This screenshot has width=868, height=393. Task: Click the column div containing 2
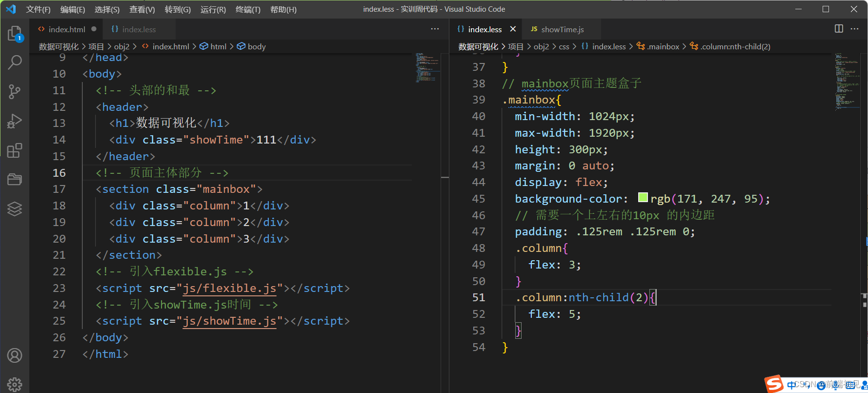coord(199,222)
